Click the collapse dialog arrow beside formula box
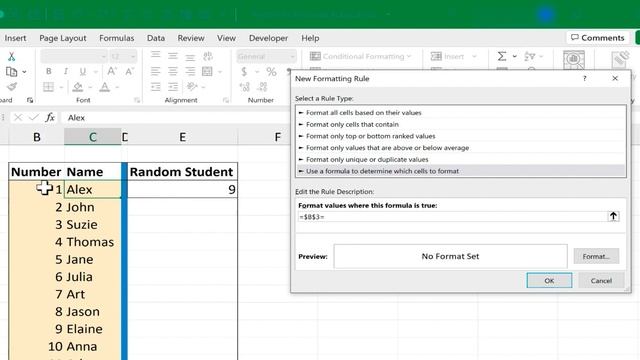 613,216
